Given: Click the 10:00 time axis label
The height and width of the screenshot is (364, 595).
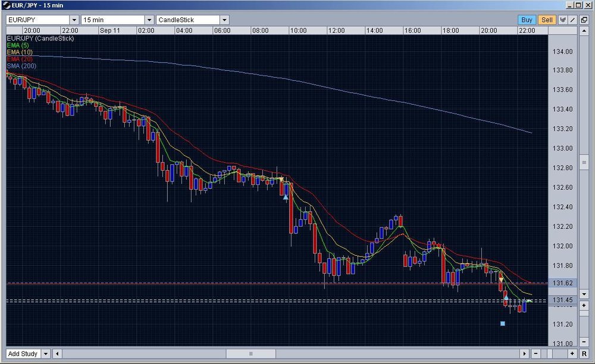Looking at the screenshot, I should (298, 31).
